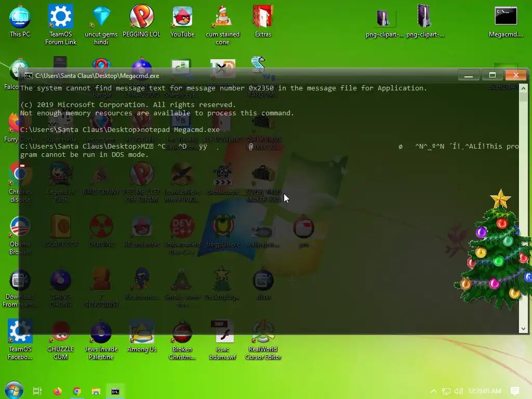Select the command prompt taskbar button
Screen dimensions: 532x399
[x=115, y=391]
